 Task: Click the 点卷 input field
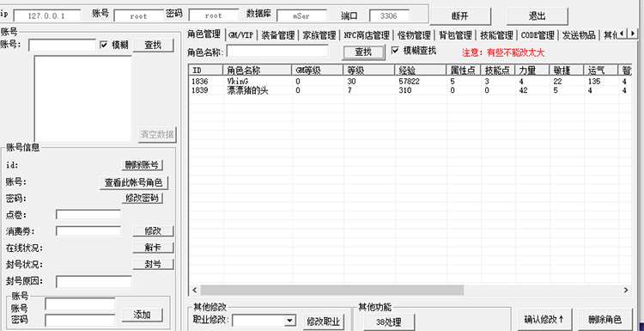coord(88,215)
